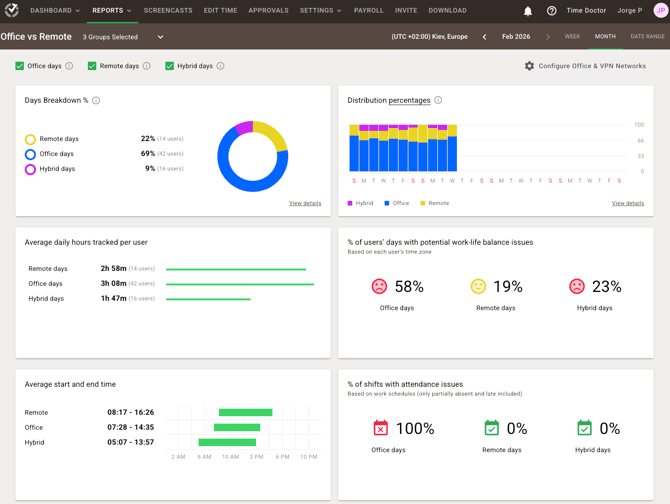
Task: Click info icon next to Days Breakdown %
Action: click(x=96, y=101)
